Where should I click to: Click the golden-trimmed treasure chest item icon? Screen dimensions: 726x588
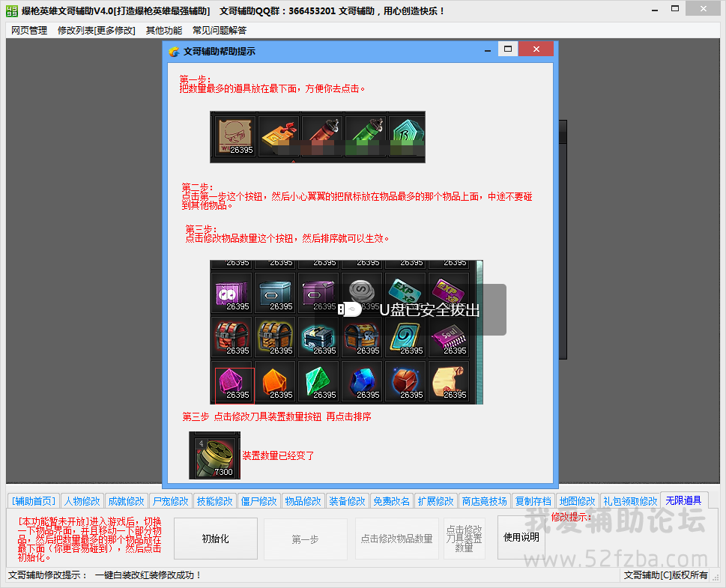(276, 339)
